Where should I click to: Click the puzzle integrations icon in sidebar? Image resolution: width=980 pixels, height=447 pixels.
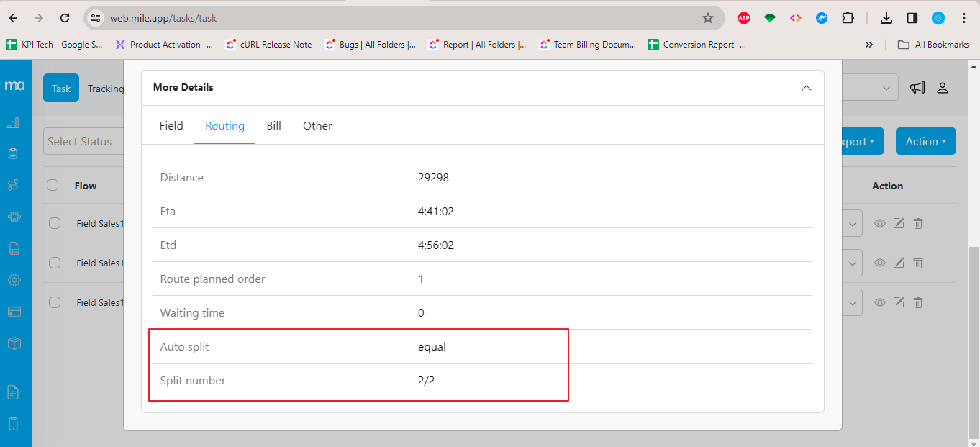pos(15,216)
